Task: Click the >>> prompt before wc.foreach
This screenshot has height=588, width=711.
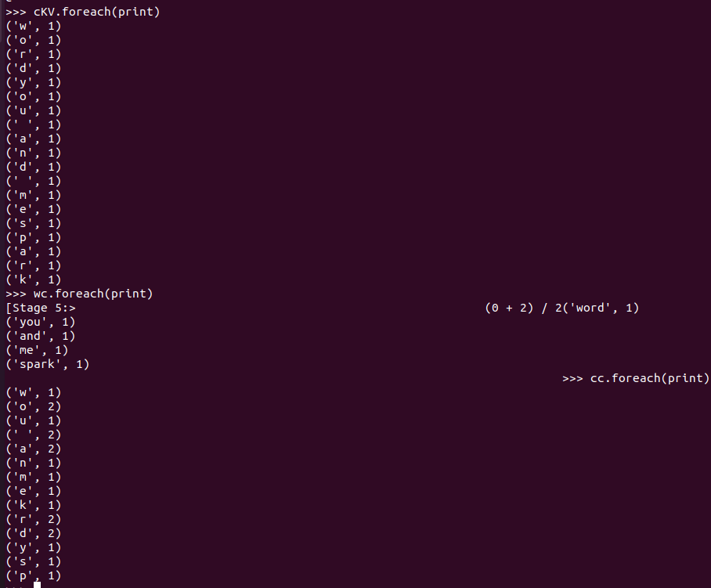Action: click(15, 294)
